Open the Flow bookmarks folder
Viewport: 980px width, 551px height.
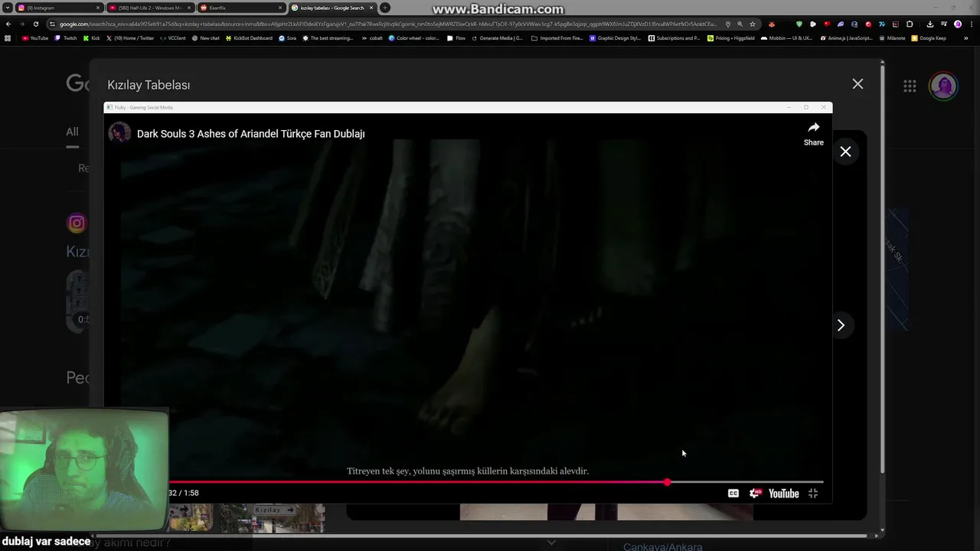point(456,38)
